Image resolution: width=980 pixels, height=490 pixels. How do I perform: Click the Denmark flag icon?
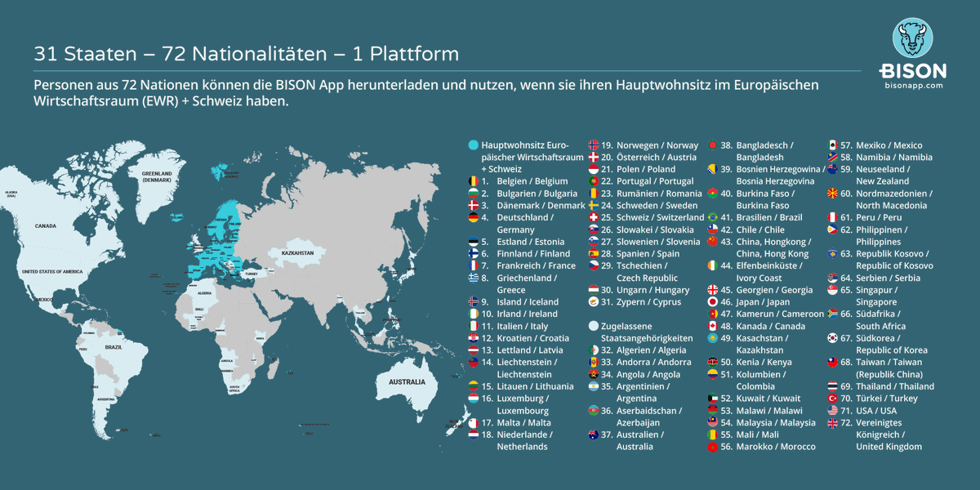(474, 206)
